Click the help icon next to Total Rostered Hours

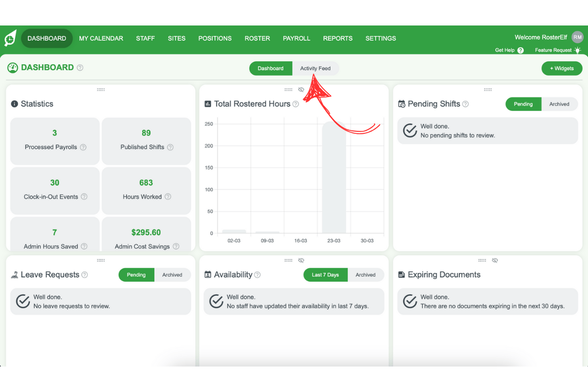tap(295, 104)
